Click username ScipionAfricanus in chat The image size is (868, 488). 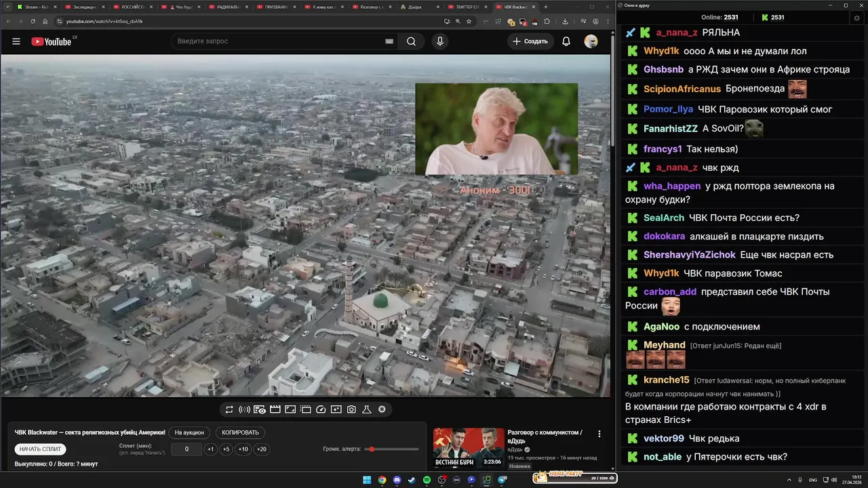[x=682, y=89]
